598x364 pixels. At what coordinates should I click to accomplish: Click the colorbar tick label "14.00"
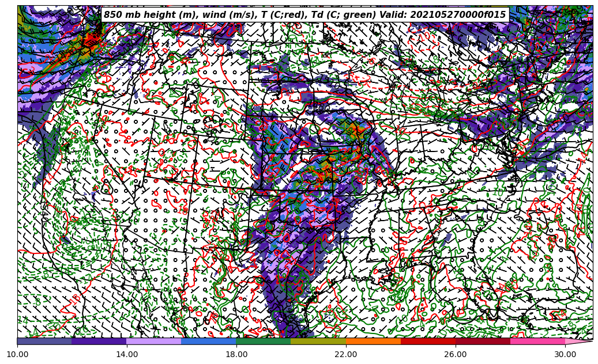127,354
